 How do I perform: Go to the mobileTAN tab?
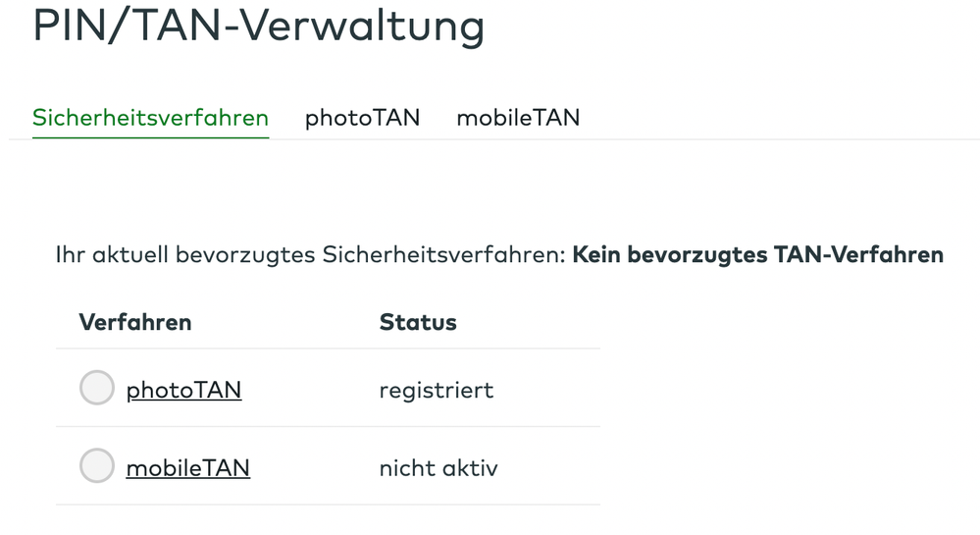(518, 118)
